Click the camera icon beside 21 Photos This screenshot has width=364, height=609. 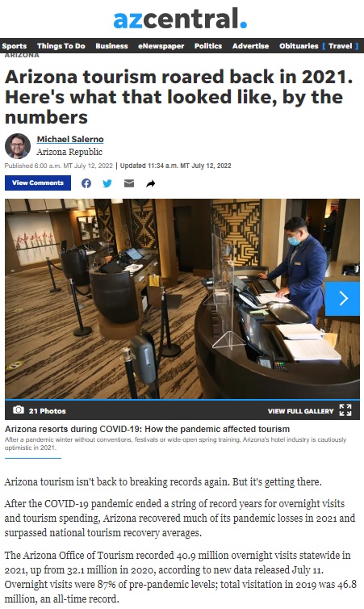click(x=19, y=410)
